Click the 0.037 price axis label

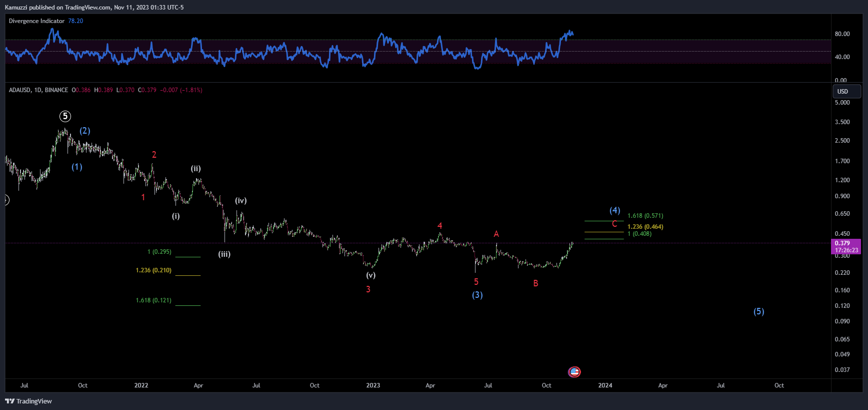(842, 370)
